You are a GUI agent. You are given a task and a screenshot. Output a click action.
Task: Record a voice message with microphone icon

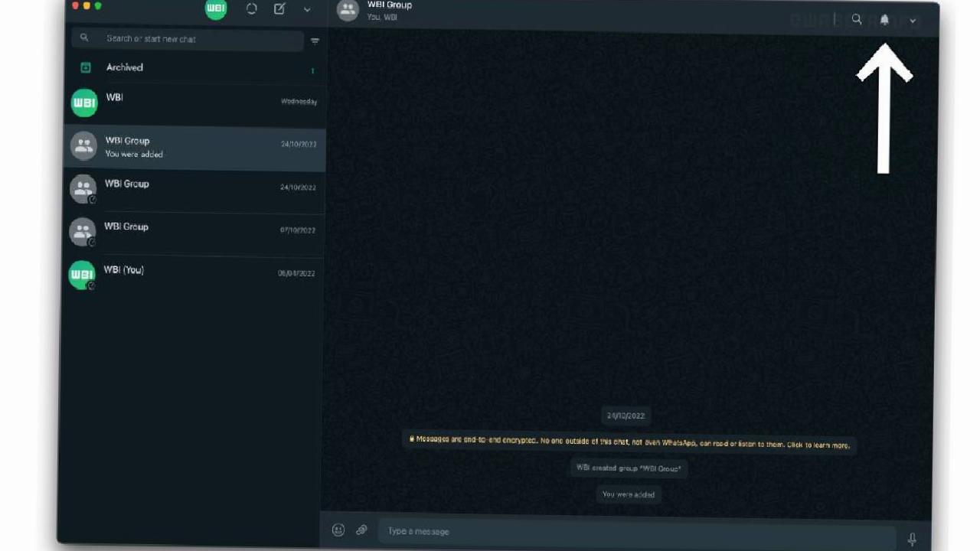click(912, 539)
